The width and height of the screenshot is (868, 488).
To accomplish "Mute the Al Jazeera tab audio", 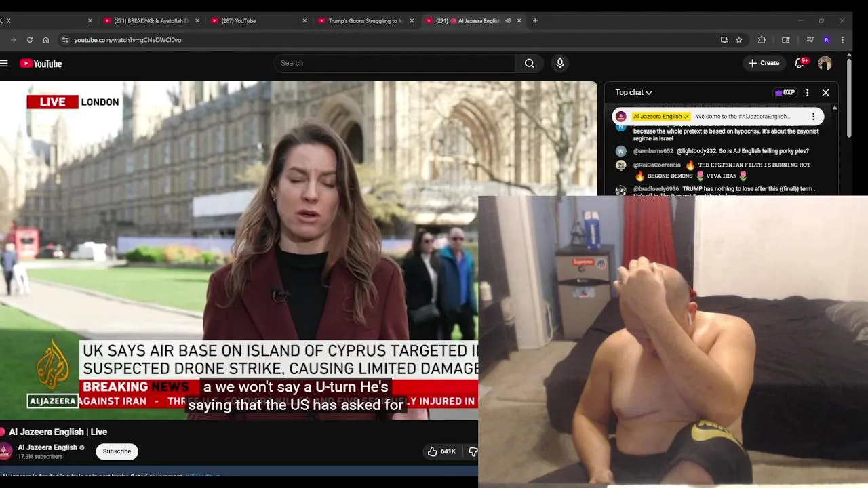I will pos(507,21).
